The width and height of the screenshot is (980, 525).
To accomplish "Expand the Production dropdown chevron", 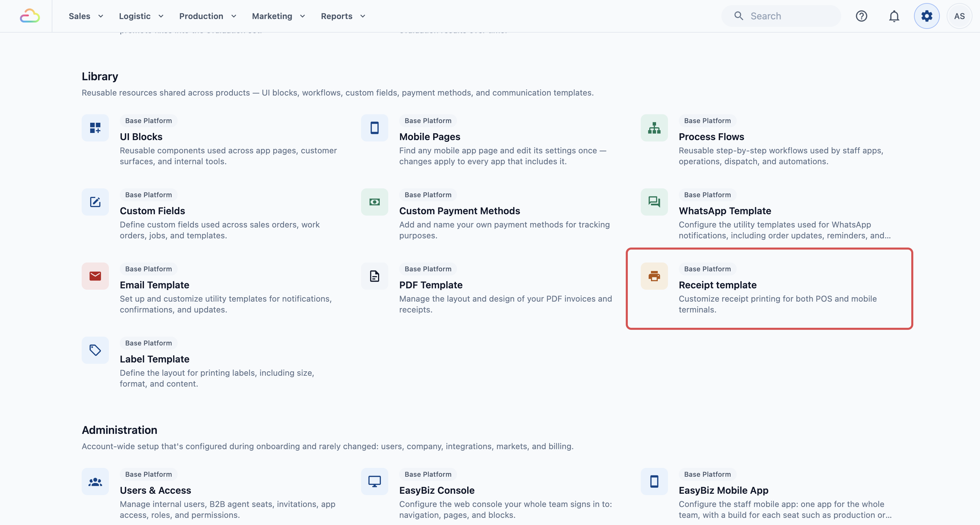I will (x=233, y=16).
